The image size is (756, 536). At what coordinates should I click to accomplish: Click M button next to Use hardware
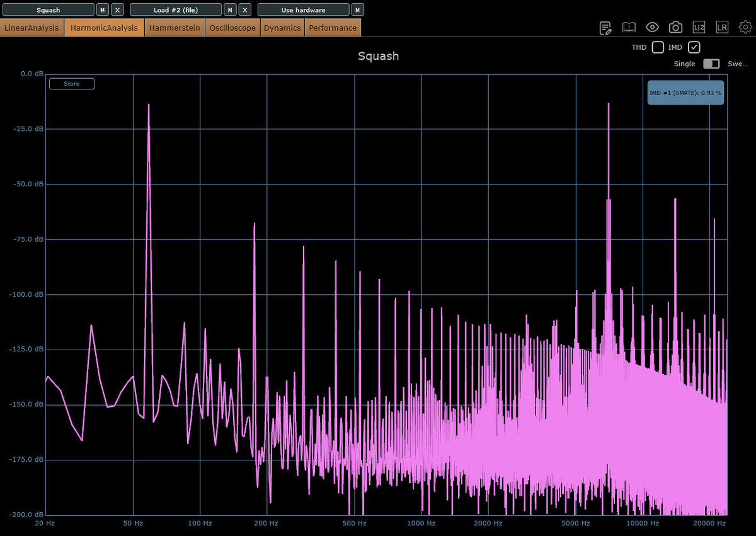358,10
